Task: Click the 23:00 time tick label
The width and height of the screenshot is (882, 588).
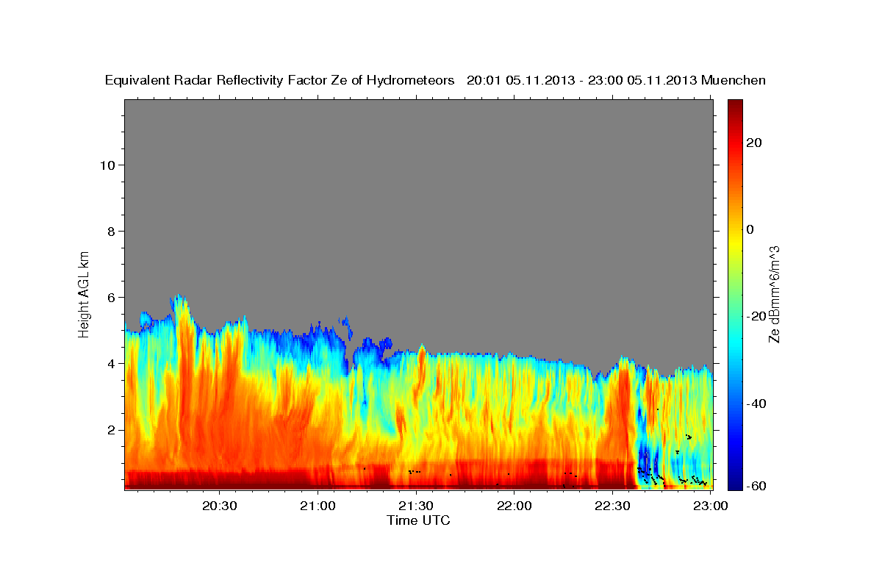Action: pyautogui.click(x=711, y=506)
